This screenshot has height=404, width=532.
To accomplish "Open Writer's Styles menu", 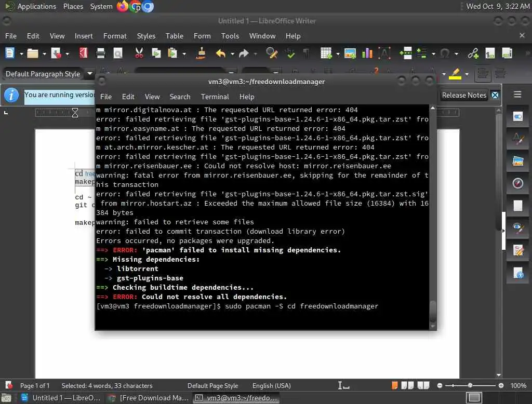I will pyautogui.click(x=146, y=36).
